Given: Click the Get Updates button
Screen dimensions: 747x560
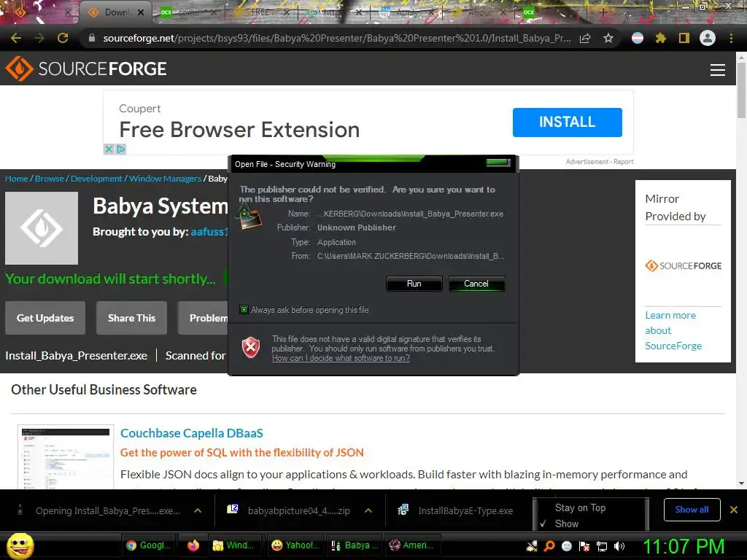Looking at the screenshot, I should 45,318.
